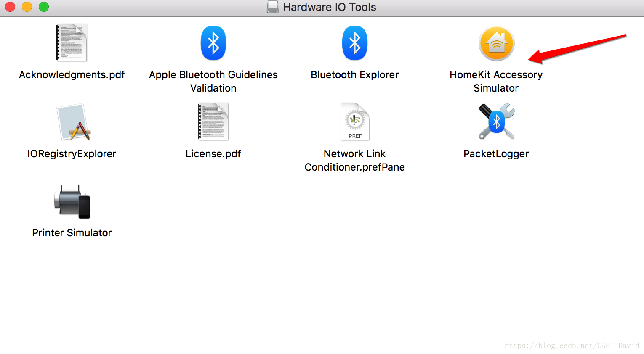Click the "Bluetooth Explorer" label text

point(355,75)
